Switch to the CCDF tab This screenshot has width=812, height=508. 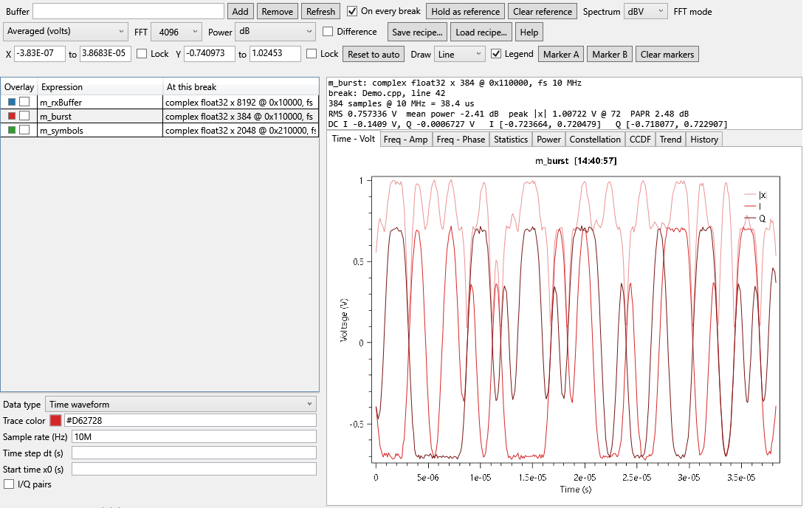click(640, 140)
